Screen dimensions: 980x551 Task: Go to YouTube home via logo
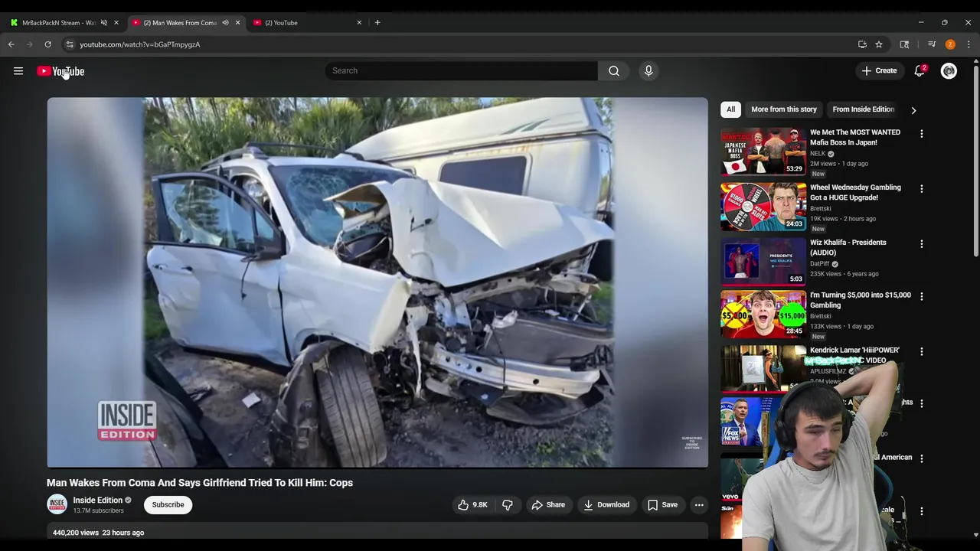click(x=60, y=71)
